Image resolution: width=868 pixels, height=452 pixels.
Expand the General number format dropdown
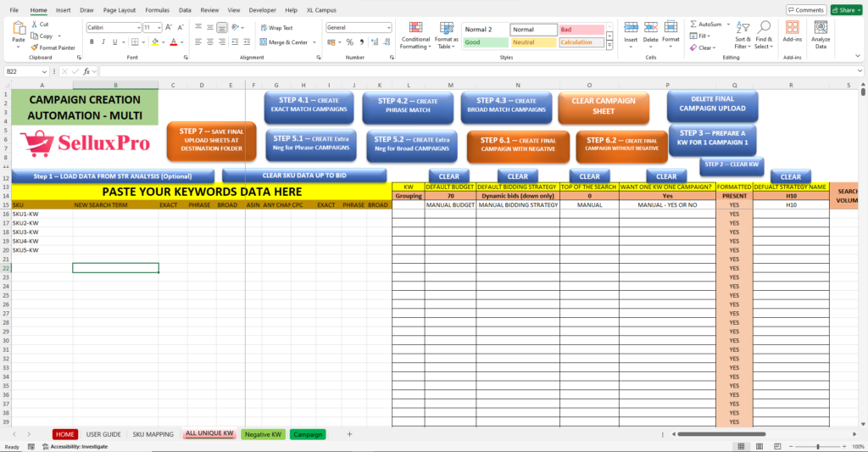click(x=388, y=28)
